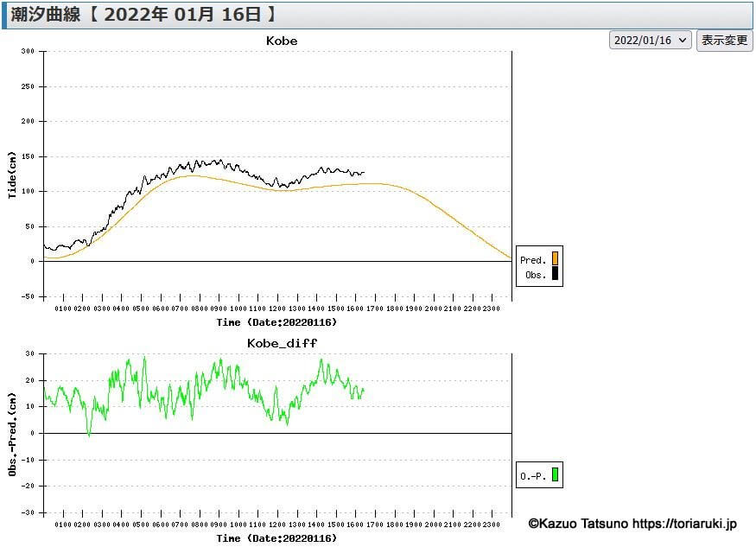Click the Pred. text in the legend
This screenshot has width=756, height=547.
click(x=533, y=259)
